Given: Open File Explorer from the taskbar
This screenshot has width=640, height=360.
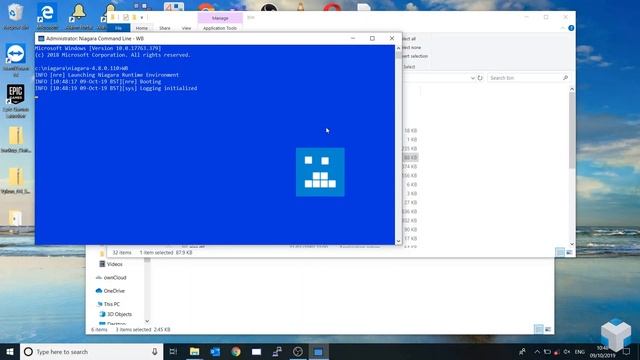Looking at the screenshot, I should [194, 351].
